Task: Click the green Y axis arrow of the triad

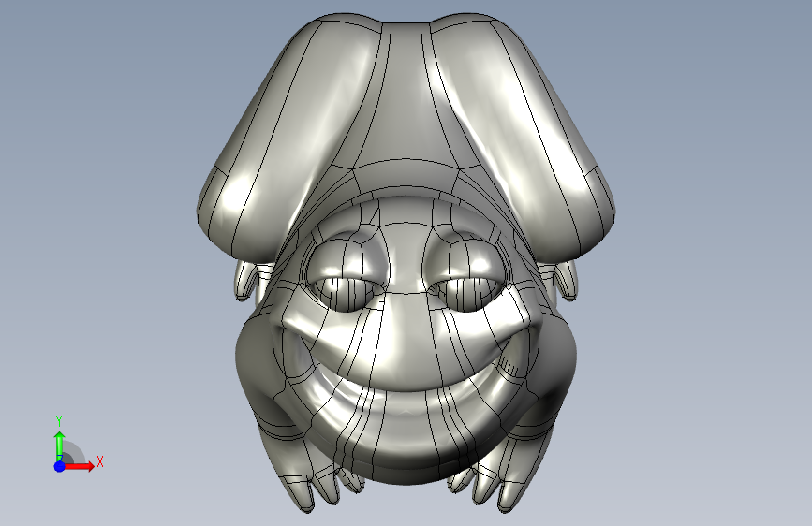Action: tap(60, 446)
